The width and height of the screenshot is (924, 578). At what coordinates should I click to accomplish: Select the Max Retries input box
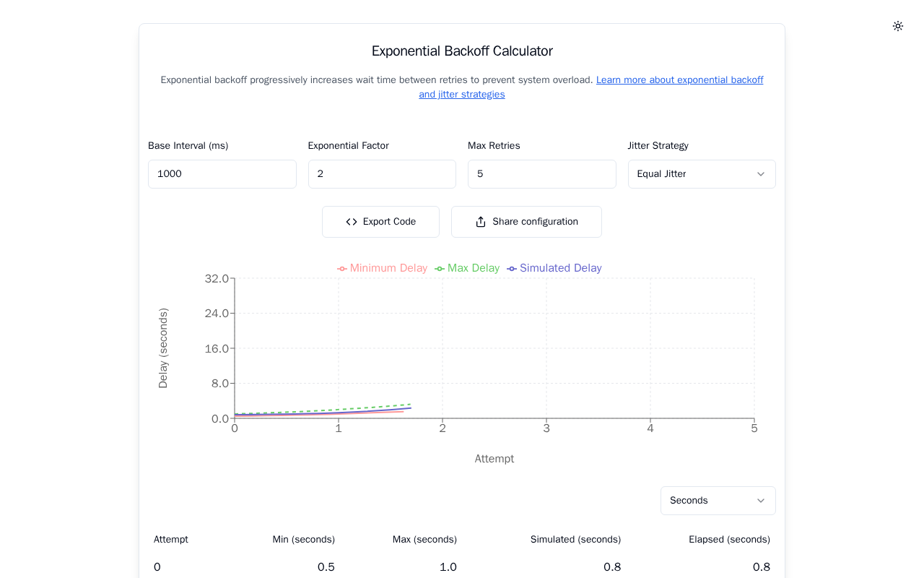[541, 174]
